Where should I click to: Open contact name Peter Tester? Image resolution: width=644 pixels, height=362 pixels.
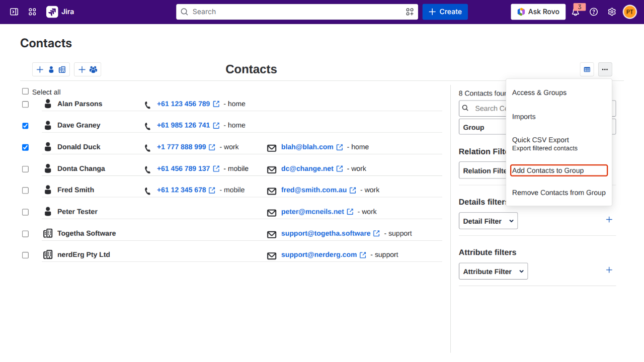click(x=77, y=212)
